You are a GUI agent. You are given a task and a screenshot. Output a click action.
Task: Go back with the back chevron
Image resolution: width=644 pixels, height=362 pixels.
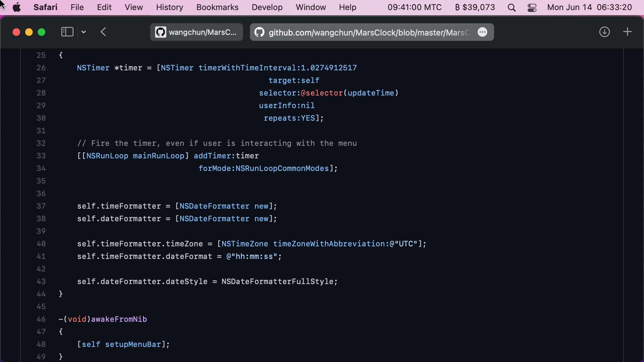tap(103, 32)
